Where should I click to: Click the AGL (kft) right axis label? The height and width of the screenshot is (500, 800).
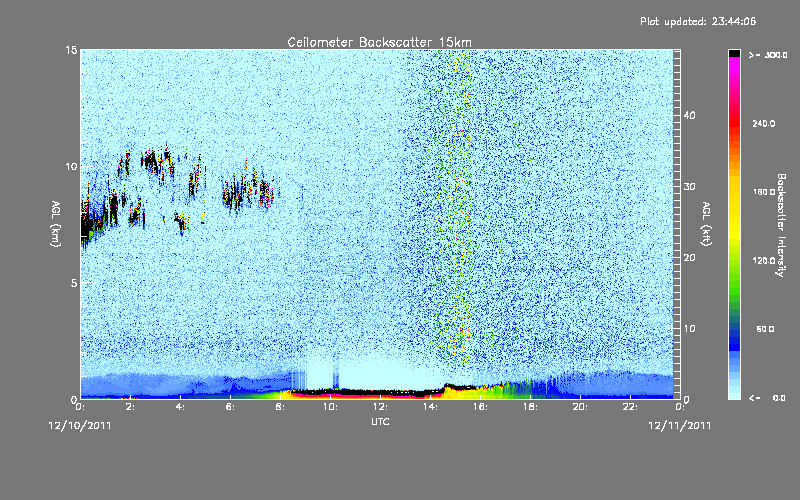point(706,223)
